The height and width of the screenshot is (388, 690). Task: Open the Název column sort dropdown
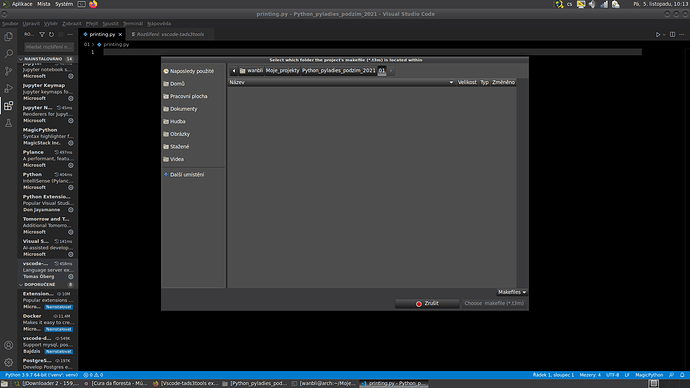(x=451, y=82)
